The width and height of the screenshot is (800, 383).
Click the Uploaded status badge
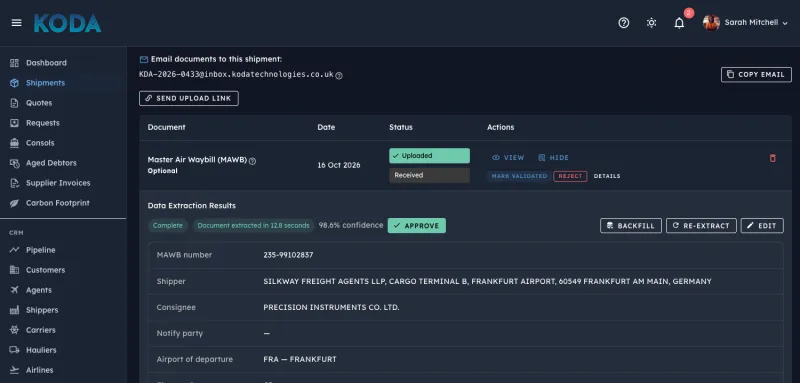[429, 156]
